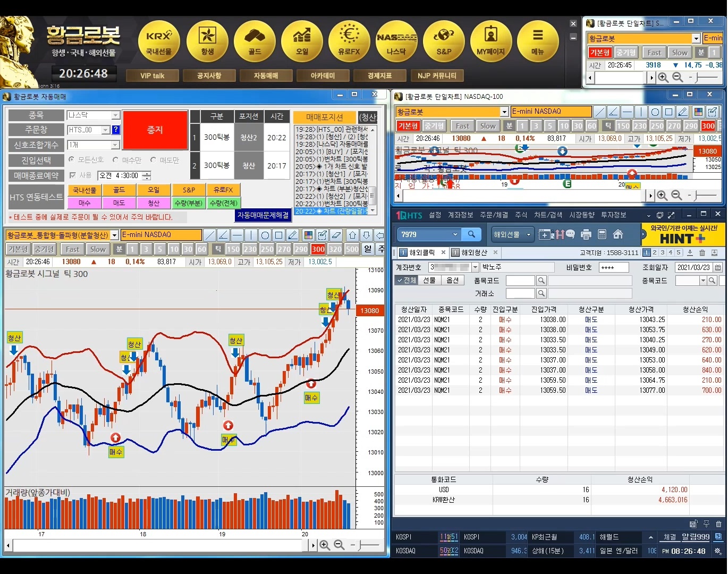
Task: Open the 신호조합개수 dropdown
Action: [x=115, y=145]
